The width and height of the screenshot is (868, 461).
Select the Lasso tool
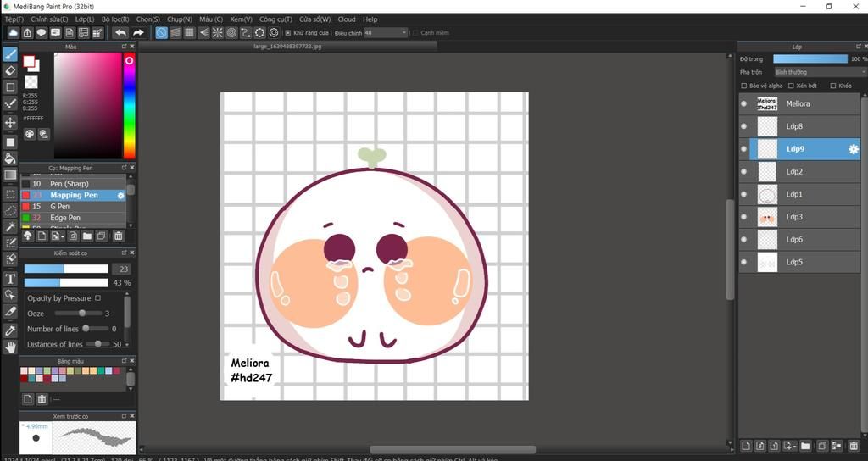click(10, 210)
